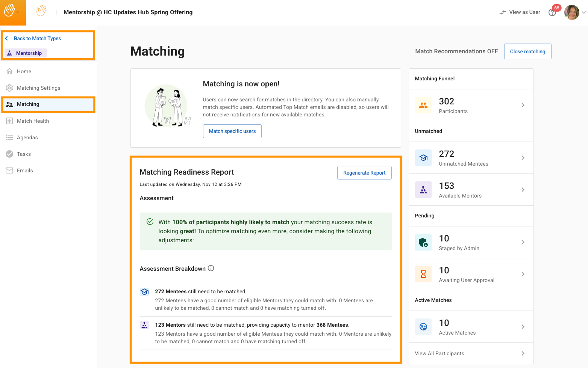
Task: Click the Matching Settings gear icon
Action: pyautogui.click(x=9, y=88)
